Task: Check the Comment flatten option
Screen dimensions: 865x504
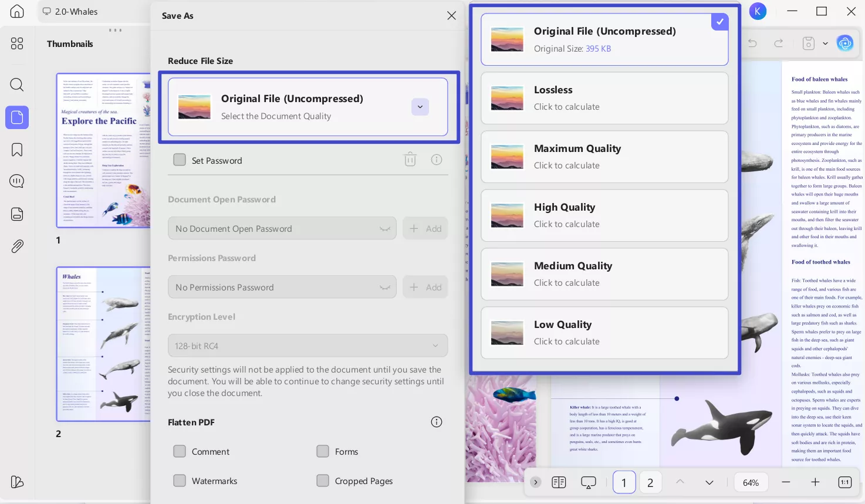Action: (x=180, y=451)
